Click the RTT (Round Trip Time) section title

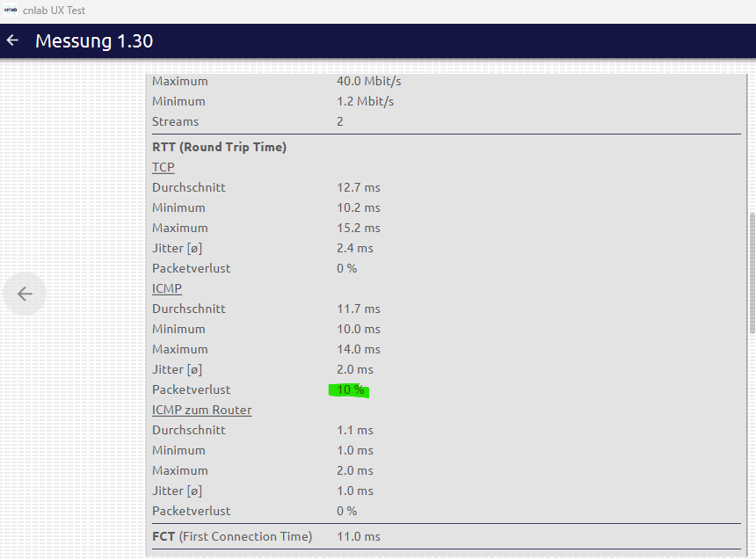point(219,147)
